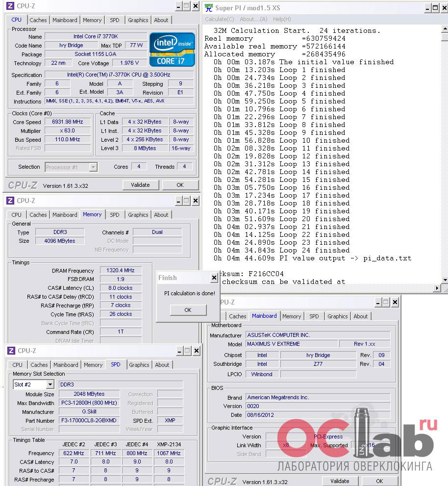
Task: Click the CPU-Z icon in Memory window
Action: coord(10,201)
